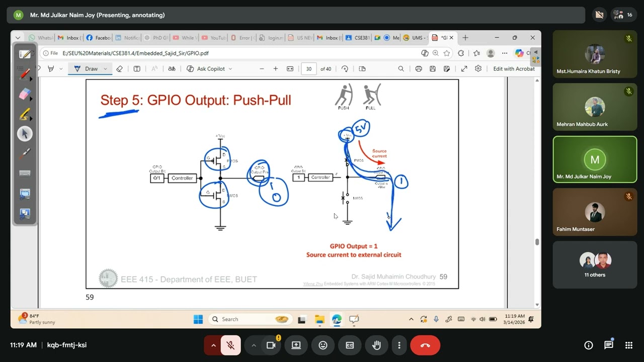Toggle closed captions CC button
Image resolution: width=644 pixels, height=362 pixels.
click(350, 345)
